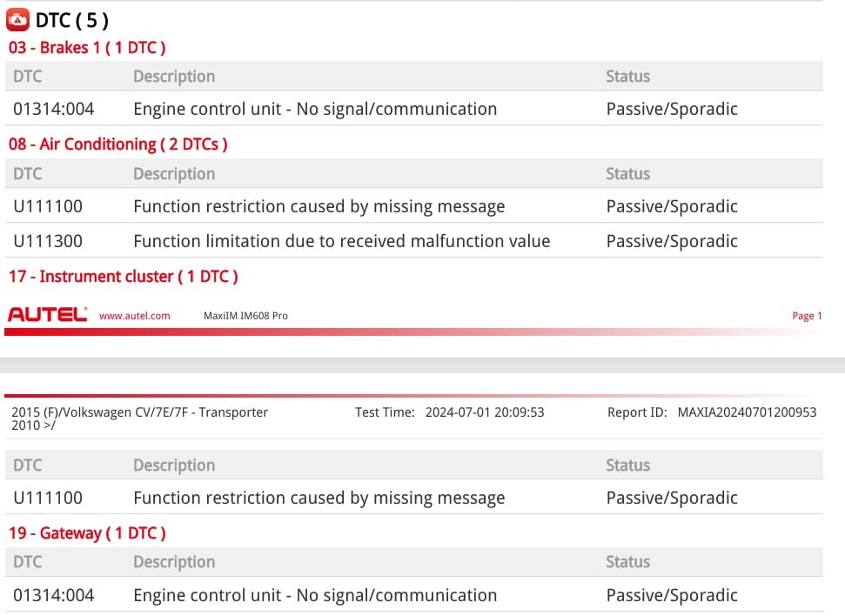Click the DTC ( 5 ) heading text

click(72, 20)
